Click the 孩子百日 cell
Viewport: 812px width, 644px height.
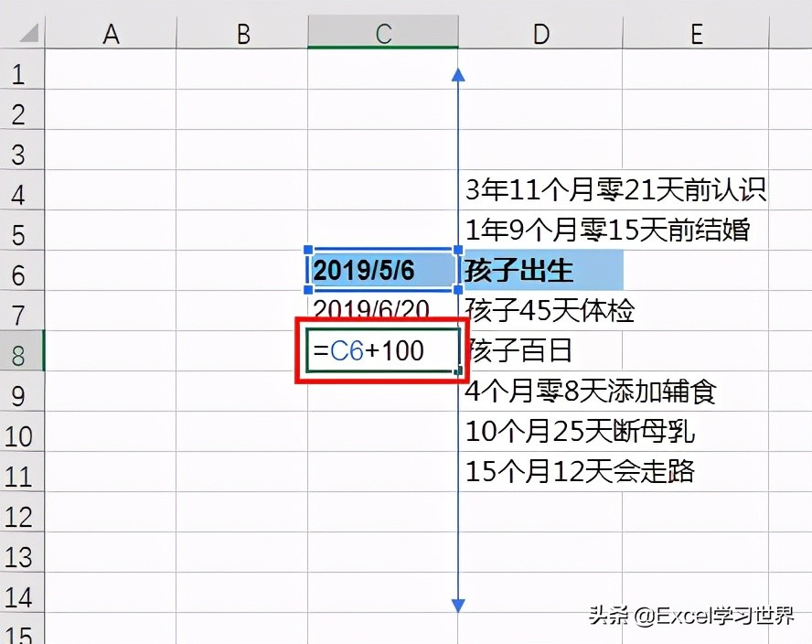click(540, 350)
